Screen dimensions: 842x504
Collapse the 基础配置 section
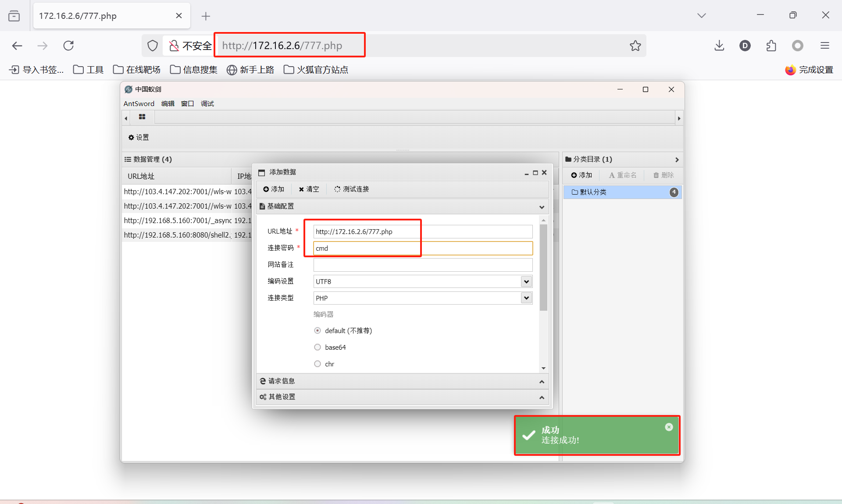(542, 207)
